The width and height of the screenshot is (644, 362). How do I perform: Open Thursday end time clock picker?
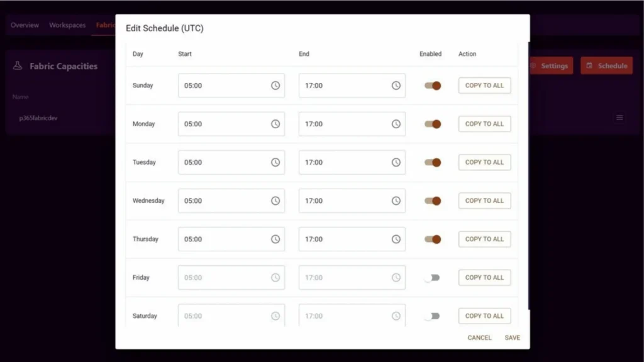tap(396, 239)
